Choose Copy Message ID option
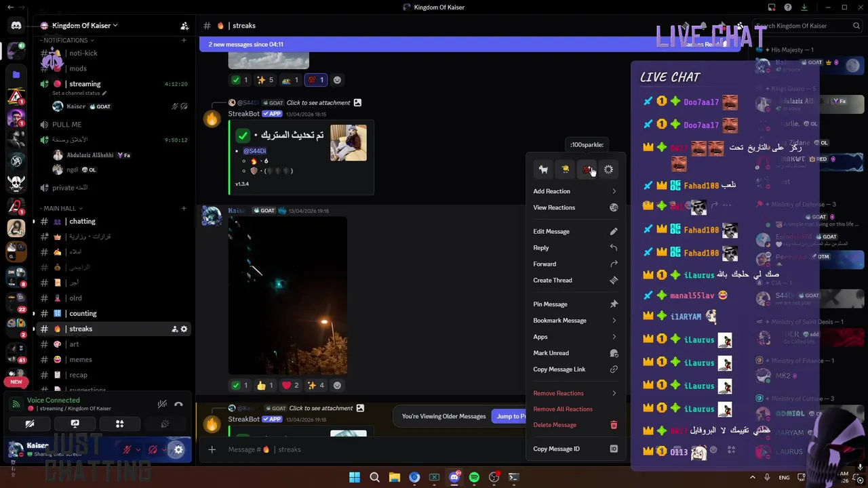The width and height of the screenshot is (868, 488). pos(575,449)
